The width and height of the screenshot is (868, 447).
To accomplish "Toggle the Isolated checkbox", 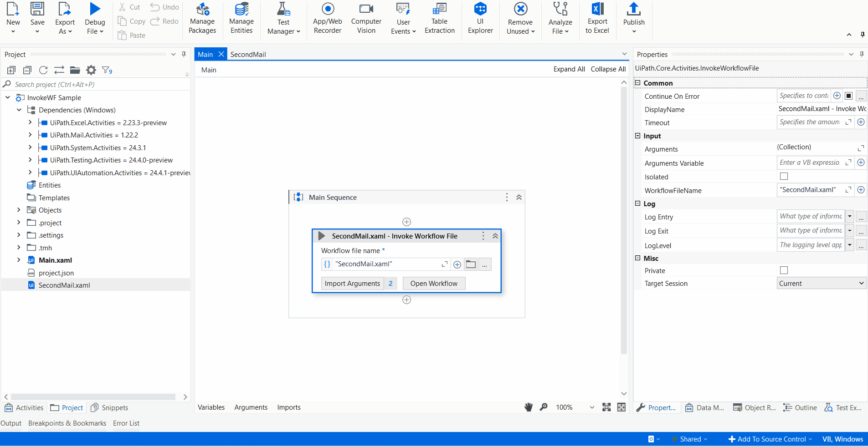I will pyautogui.click(x=784, y=176).
